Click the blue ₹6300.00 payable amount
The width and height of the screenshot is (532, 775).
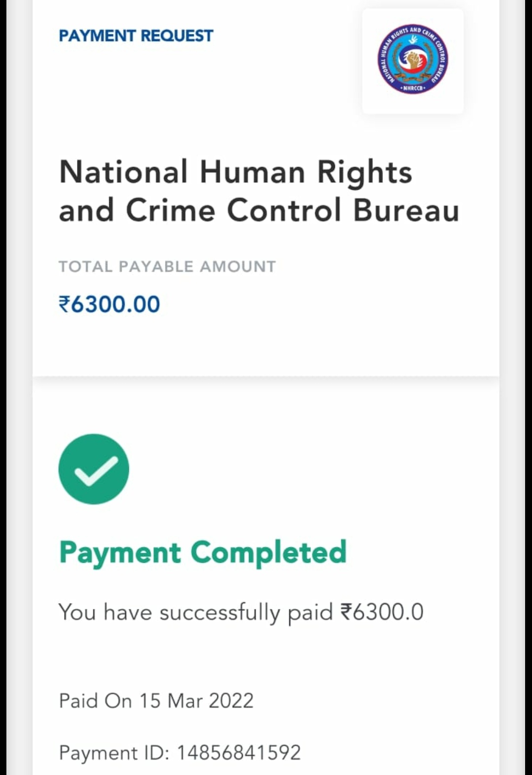pyautogui.click(x=109, y=304)
